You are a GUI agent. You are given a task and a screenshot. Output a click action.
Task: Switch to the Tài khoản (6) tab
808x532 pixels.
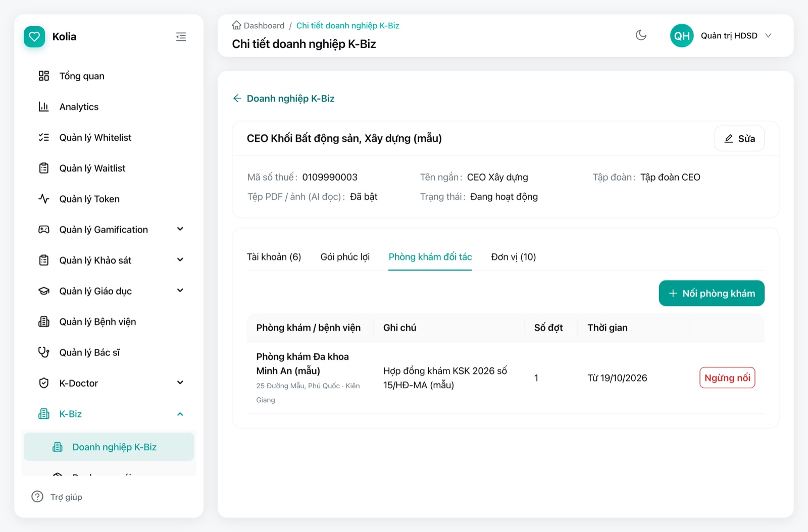[274, 257]
